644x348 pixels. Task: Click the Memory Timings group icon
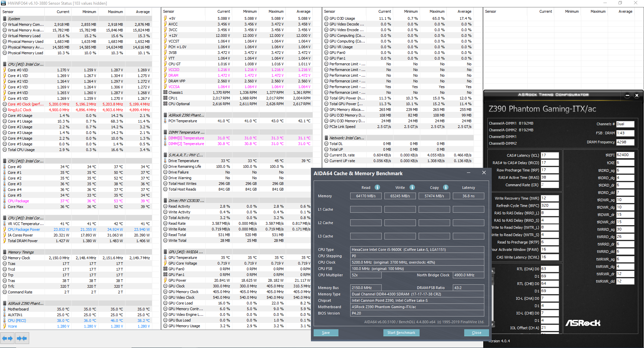point(5,252)
